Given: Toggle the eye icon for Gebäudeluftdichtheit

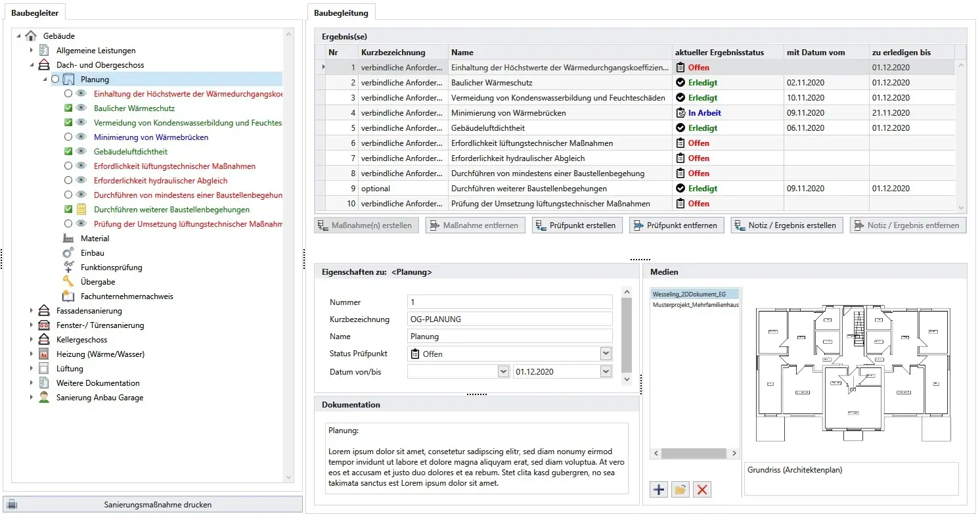Looking at the screenshot, I should click(x=81, y=152).
